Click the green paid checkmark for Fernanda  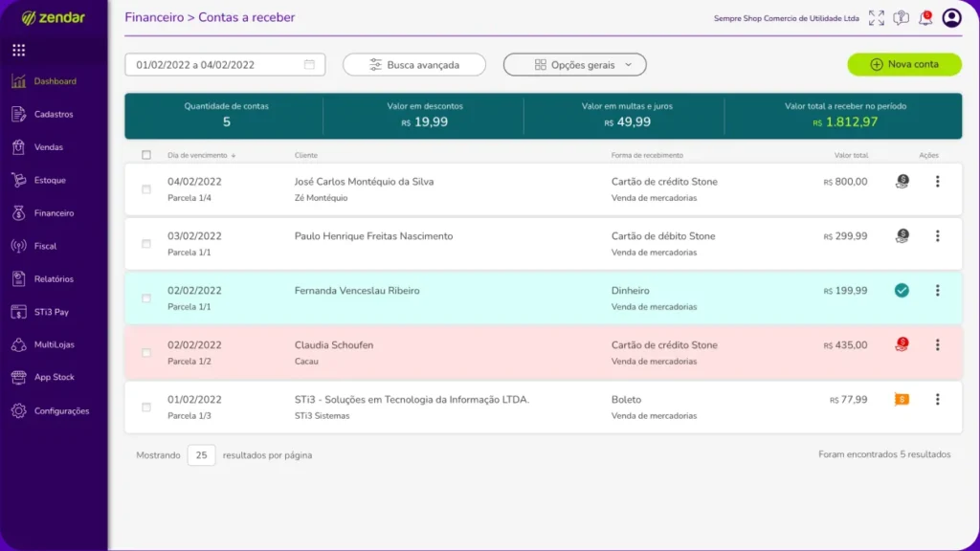(902, 291)
